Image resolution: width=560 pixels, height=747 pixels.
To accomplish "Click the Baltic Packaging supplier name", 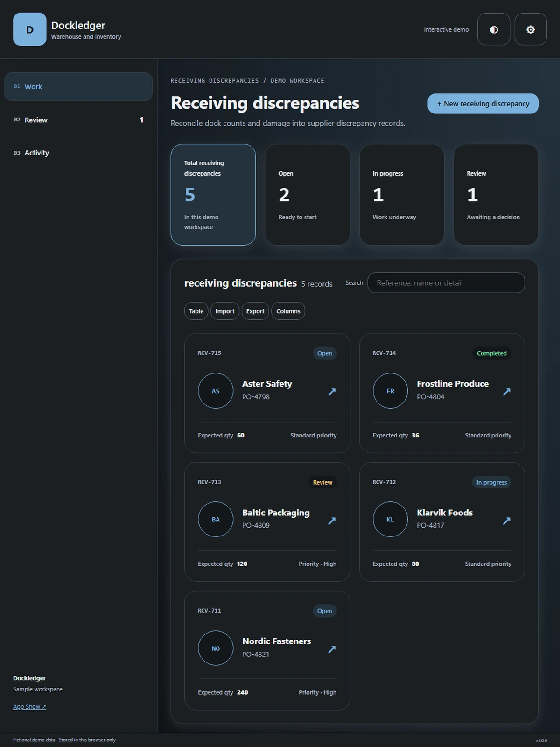I will [x=276, y=513].
